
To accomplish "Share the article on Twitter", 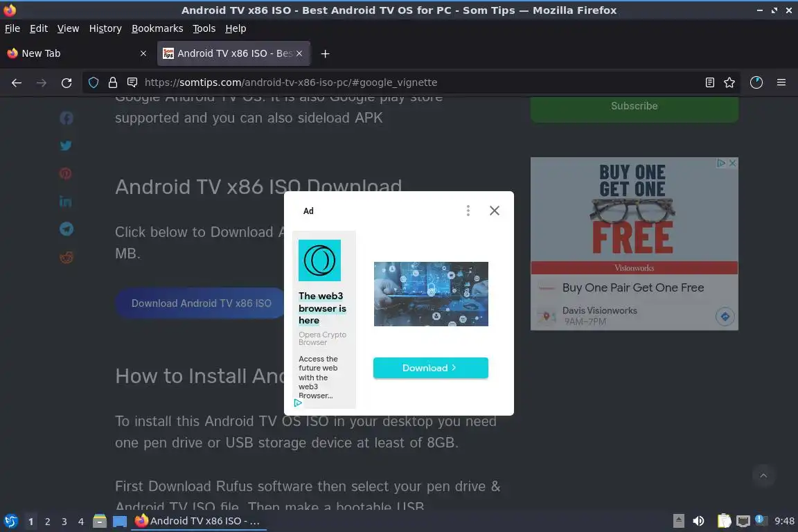I will pyautogui.click(x=66, y=145).
